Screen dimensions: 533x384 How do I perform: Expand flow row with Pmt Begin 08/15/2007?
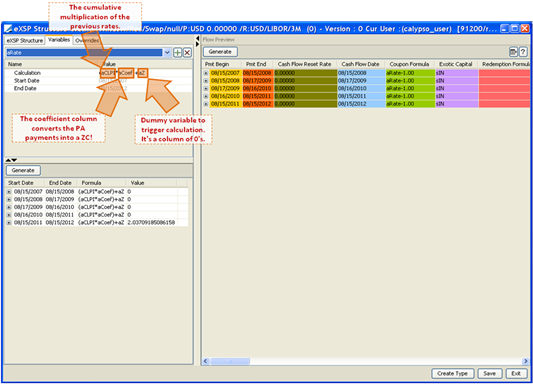pos(206,73)
